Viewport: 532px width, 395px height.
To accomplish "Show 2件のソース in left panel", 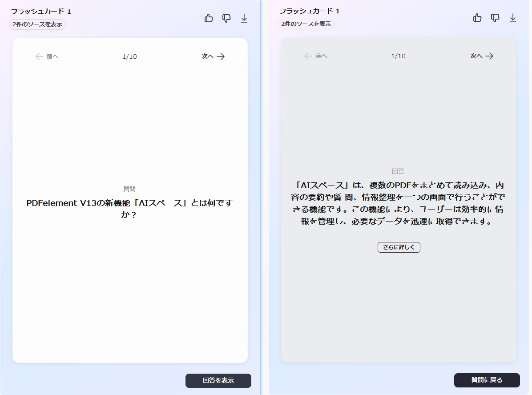I will click(x=37, y=24).
